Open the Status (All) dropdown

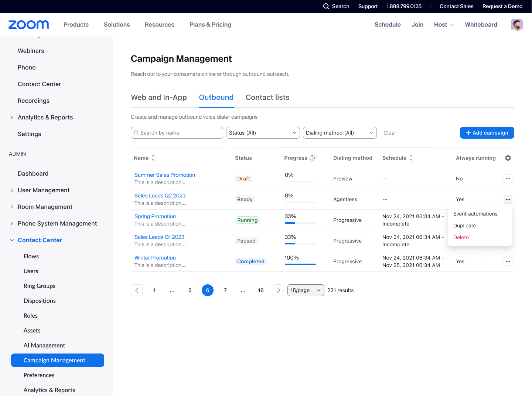click(x=263, y=133)
